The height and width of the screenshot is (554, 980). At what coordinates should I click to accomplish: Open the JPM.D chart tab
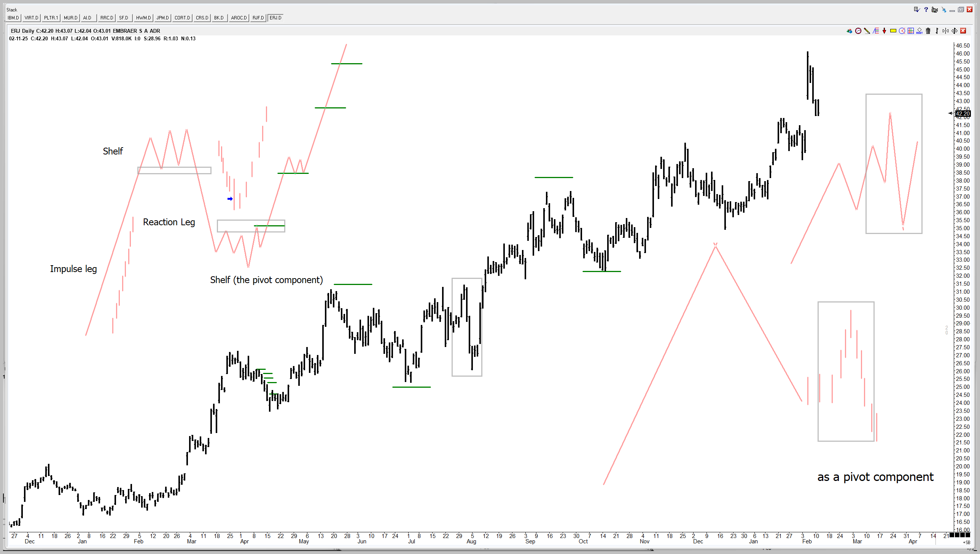(163, 18)
